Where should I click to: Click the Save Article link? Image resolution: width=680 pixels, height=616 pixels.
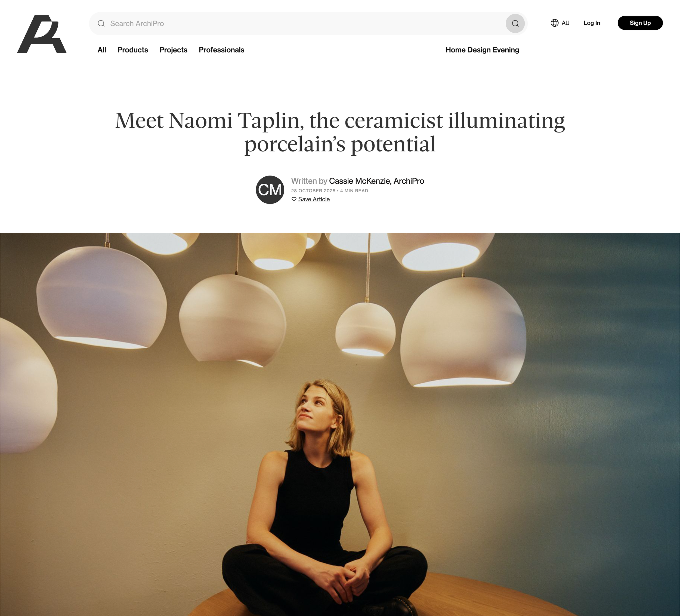[314, 199]
